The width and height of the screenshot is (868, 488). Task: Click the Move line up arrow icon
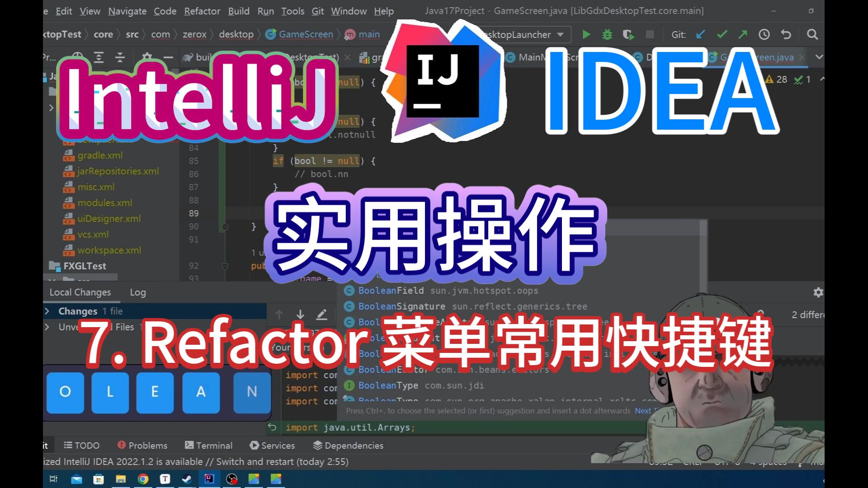(279, 314)
